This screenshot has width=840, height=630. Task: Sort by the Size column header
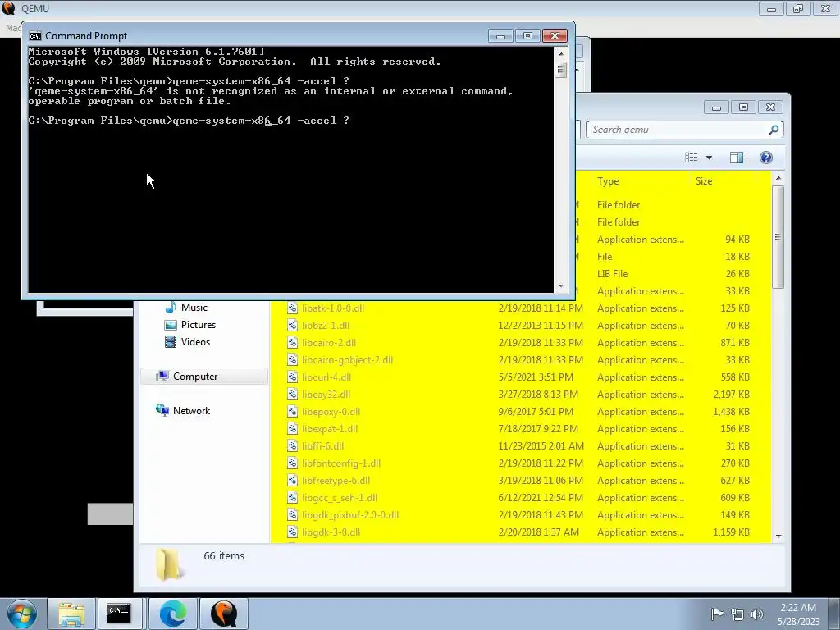[x=704, y=181]
